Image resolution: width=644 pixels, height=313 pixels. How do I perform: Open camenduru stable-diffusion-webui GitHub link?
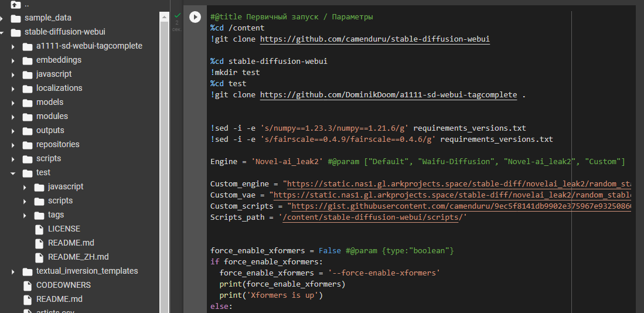point(375,39)
